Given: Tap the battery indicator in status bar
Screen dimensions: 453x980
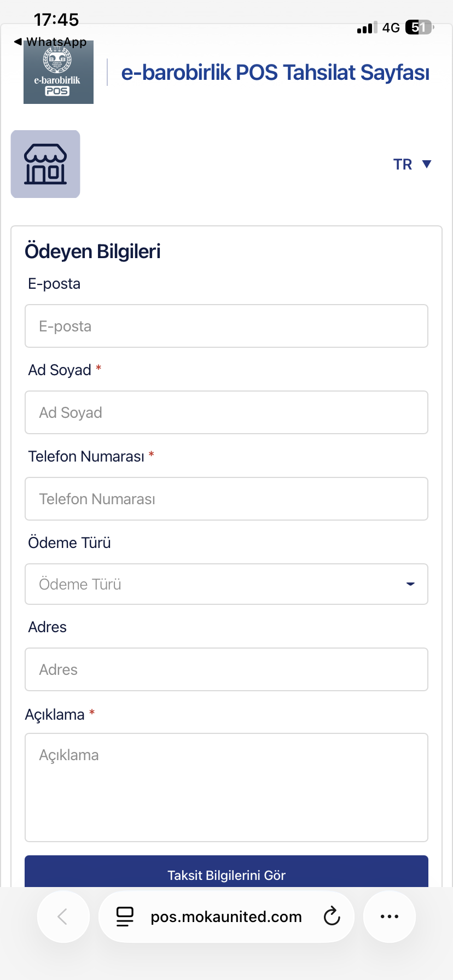Looking at the screenshot, I should click(420, 27).
